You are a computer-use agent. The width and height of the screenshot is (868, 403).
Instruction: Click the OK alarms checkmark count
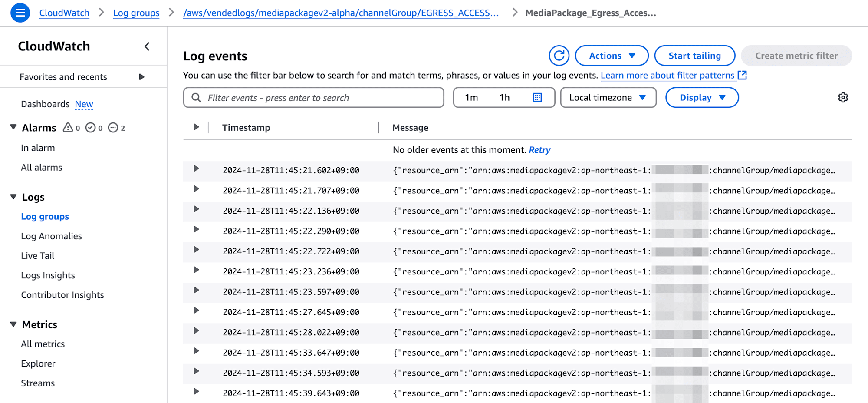click(x=94, y=128)
